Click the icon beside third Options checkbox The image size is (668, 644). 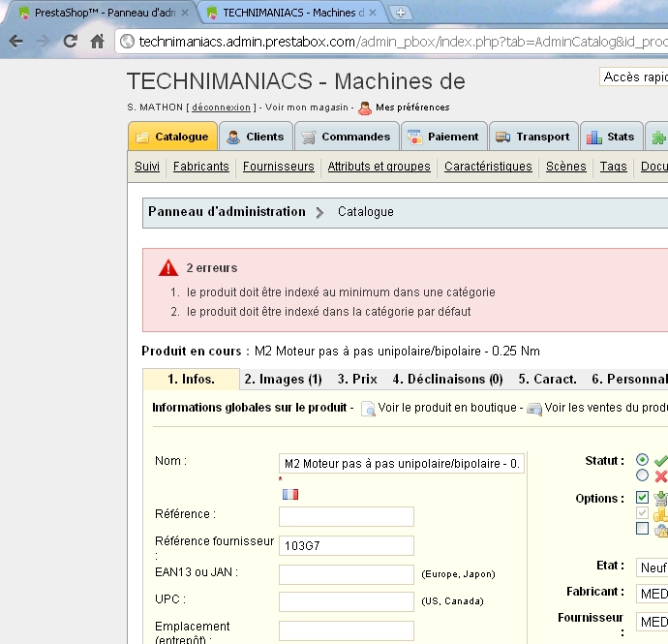[x=661, y=530]
